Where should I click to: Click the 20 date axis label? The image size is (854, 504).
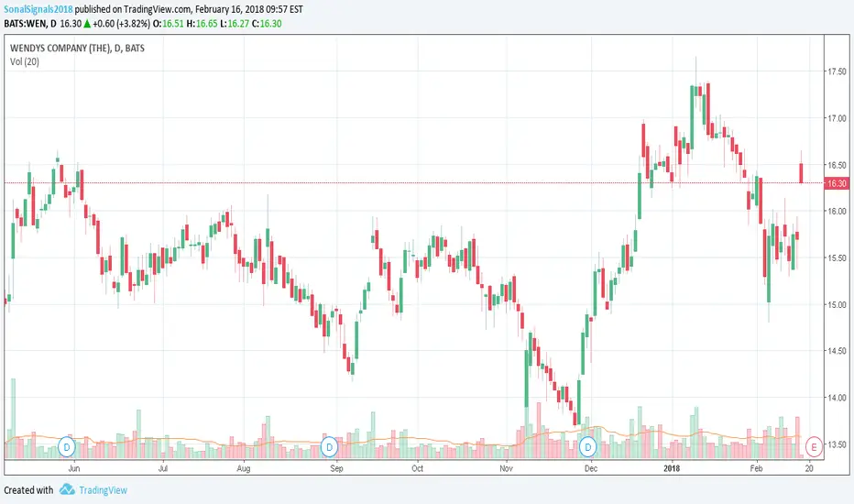pos(809,468)
